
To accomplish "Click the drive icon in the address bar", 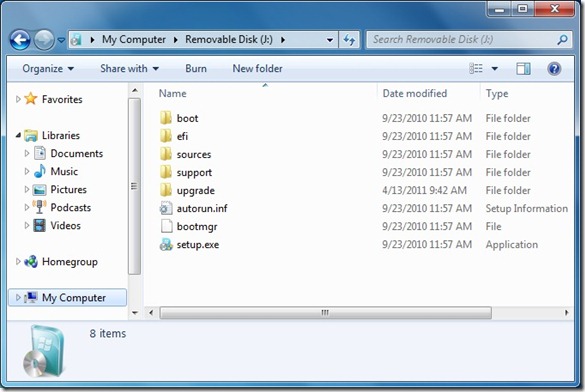I will (x=76, y=40).
